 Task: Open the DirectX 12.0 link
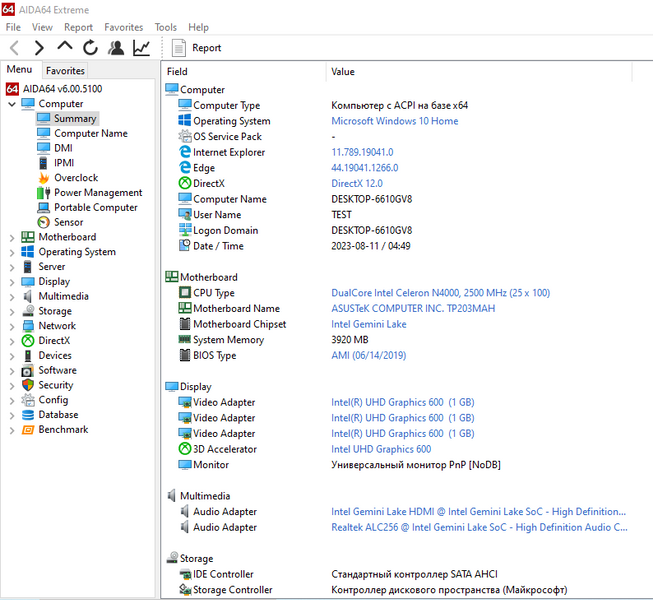click(357, 184)
